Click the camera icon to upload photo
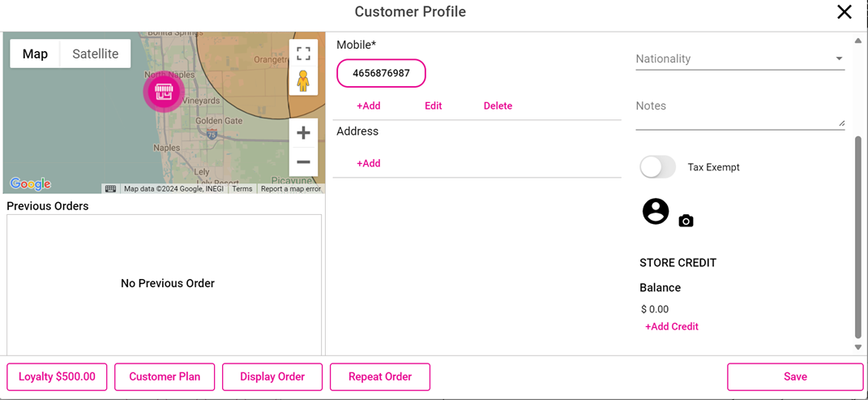868x400 pixels. pos(686,221)
